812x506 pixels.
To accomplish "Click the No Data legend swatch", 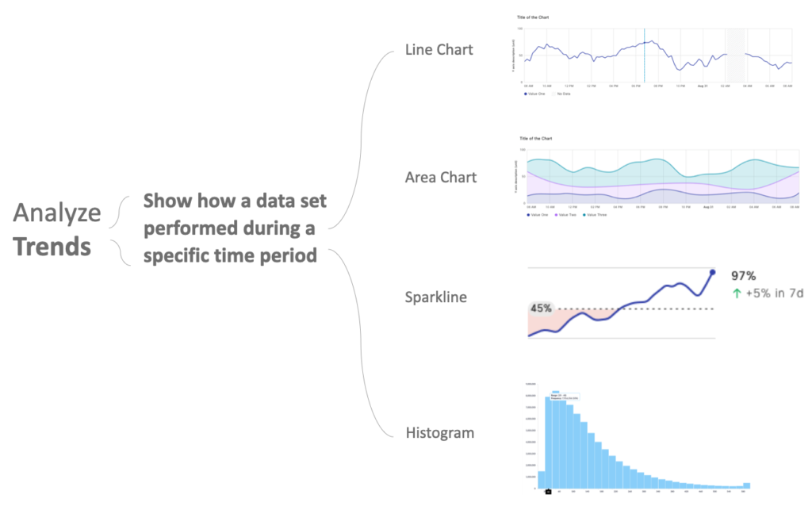I will (553, 94).
